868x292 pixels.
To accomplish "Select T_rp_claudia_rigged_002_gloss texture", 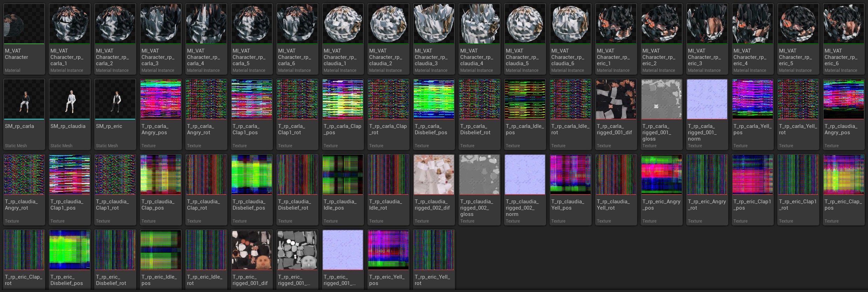I will point(480,190).
